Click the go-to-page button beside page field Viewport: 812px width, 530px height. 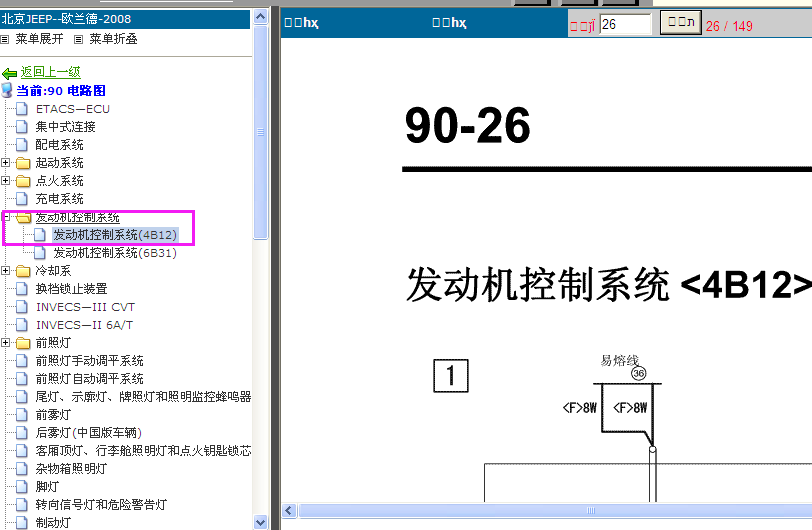pos(680,23)
